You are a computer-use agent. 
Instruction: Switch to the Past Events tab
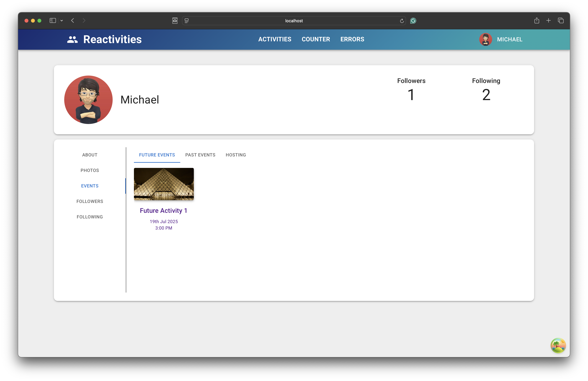200,155
